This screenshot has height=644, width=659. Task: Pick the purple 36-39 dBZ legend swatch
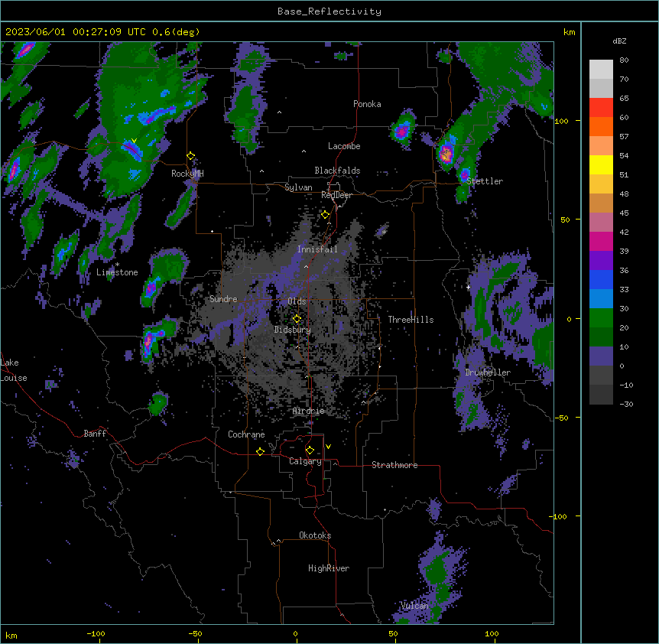[x=601, y=261]
